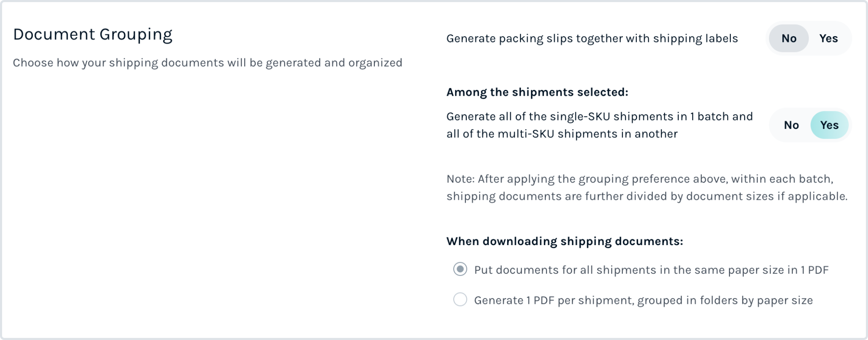Image resolution: width=868 pixels, height=340 pixels.
Task: Select radio for same paper size in 1 PDF
Action: click(460, 269)
